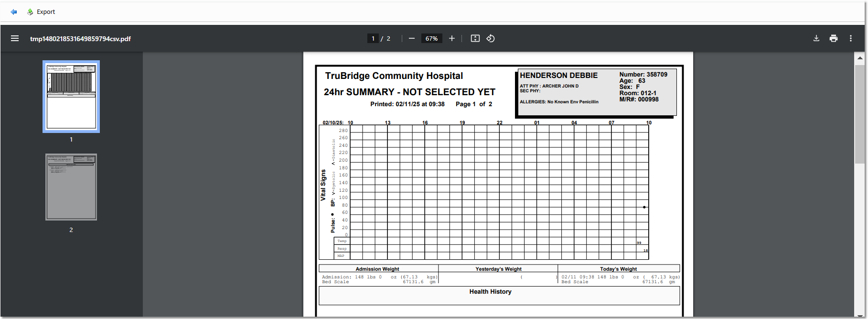868x320 pixels.
Task: Click the blue back arrow icon
Action: click(14, 12)
